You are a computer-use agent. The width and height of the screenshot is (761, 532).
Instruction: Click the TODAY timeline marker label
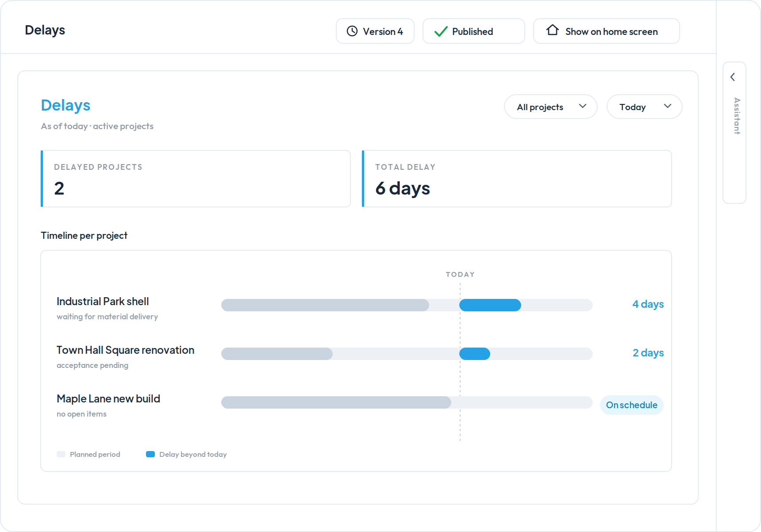click(x=460, y=275)
